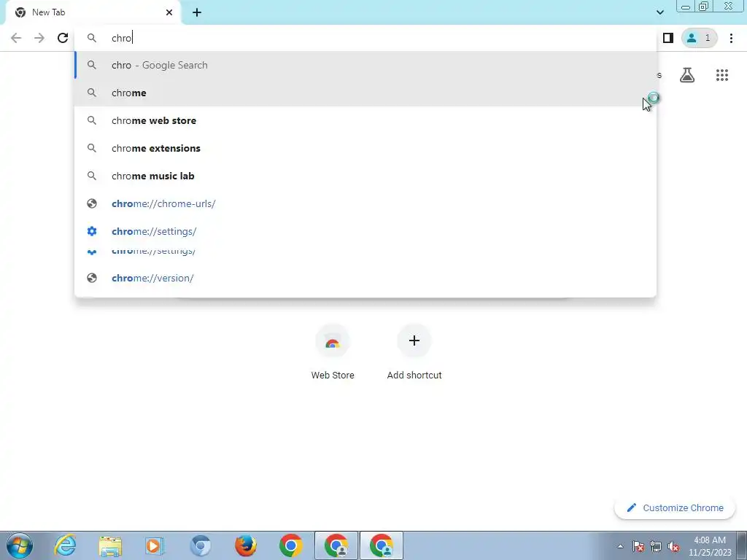This screenshot has width=747, height=560.
Task: Show hidden system tray icons
Action: [x=620, y=546]
